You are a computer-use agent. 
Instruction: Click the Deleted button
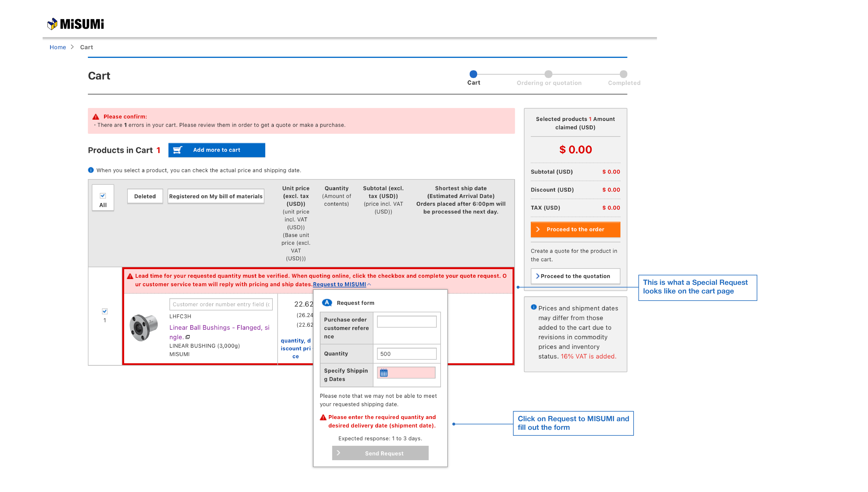pos(145,196)
